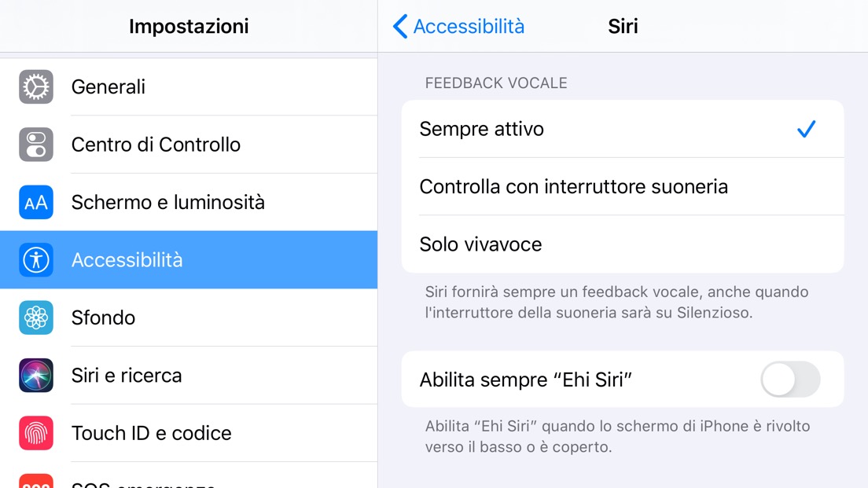The image size is (868, 488).
Task: Click the Siri page title
Action: pos(623,26)
